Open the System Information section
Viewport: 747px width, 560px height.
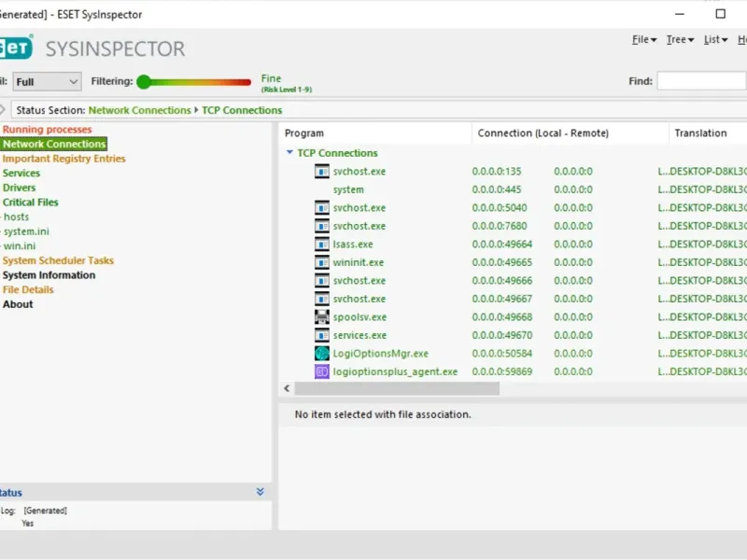pos(49,275)
